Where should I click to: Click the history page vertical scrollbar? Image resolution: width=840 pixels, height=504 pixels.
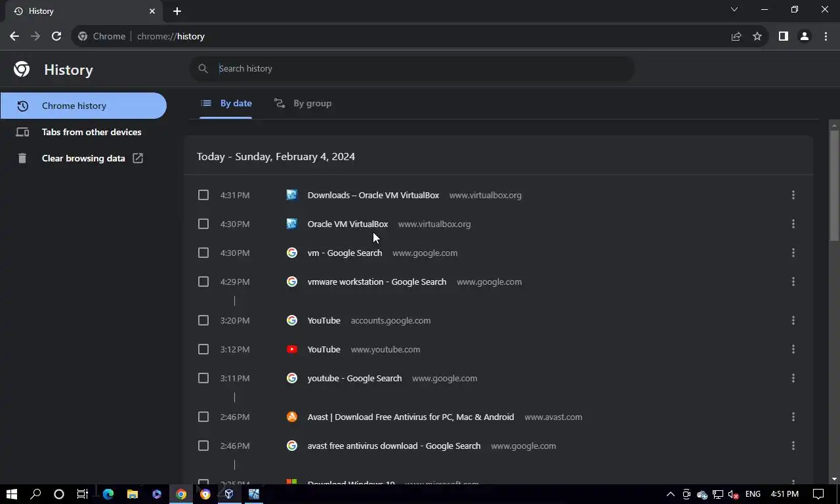tap(835, 186)
